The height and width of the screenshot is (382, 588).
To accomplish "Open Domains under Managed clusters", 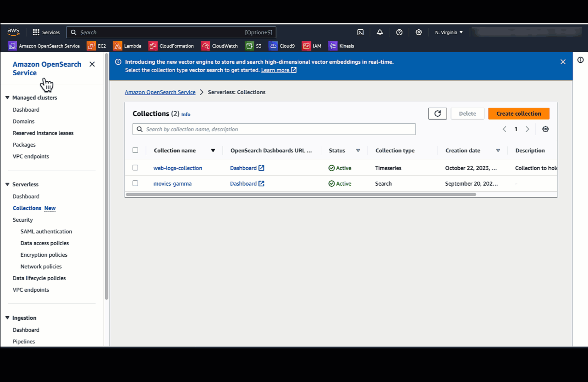I will (x=24, y=121).
